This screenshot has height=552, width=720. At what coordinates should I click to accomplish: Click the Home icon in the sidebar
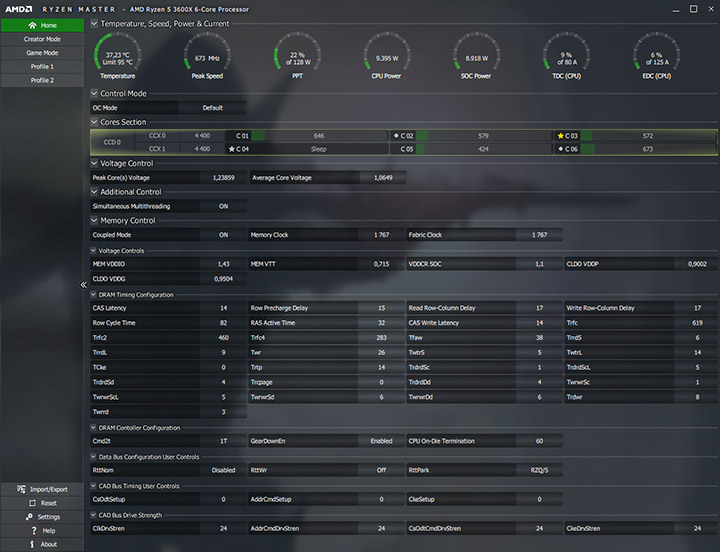tap(32, 25)
